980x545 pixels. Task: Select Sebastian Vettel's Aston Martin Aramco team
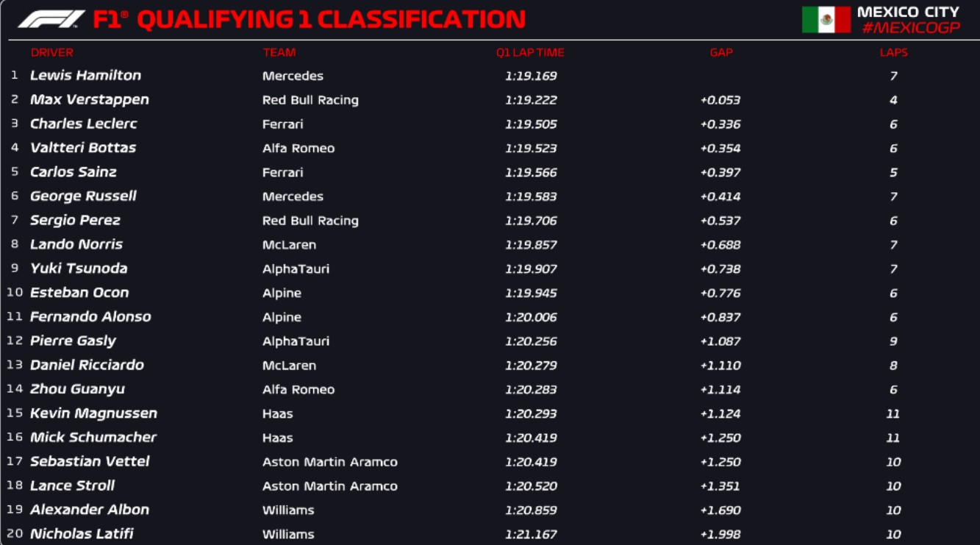329,462
